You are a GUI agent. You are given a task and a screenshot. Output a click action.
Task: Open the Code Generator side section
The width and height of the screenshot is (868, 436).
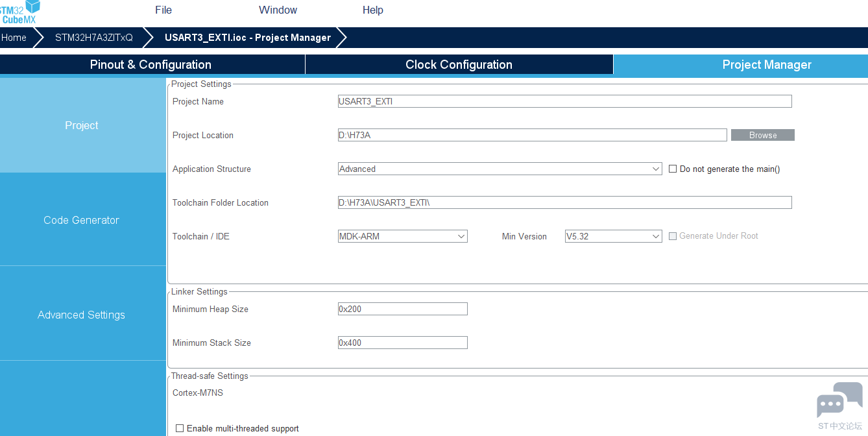(82, 220)
